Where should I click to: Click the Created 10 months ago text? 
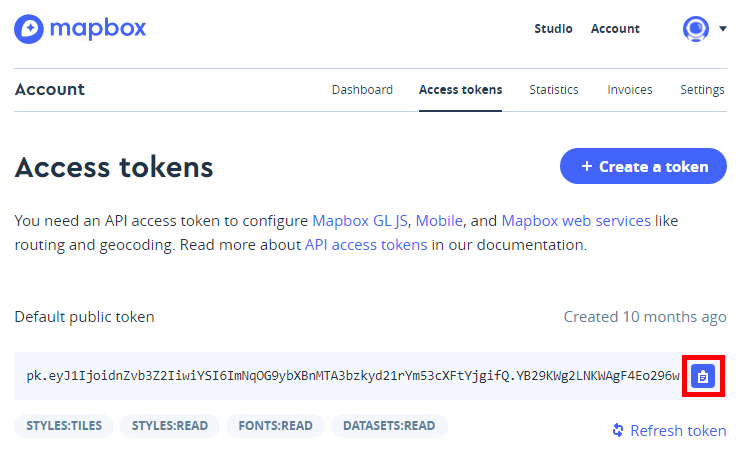tap(645, 317)
